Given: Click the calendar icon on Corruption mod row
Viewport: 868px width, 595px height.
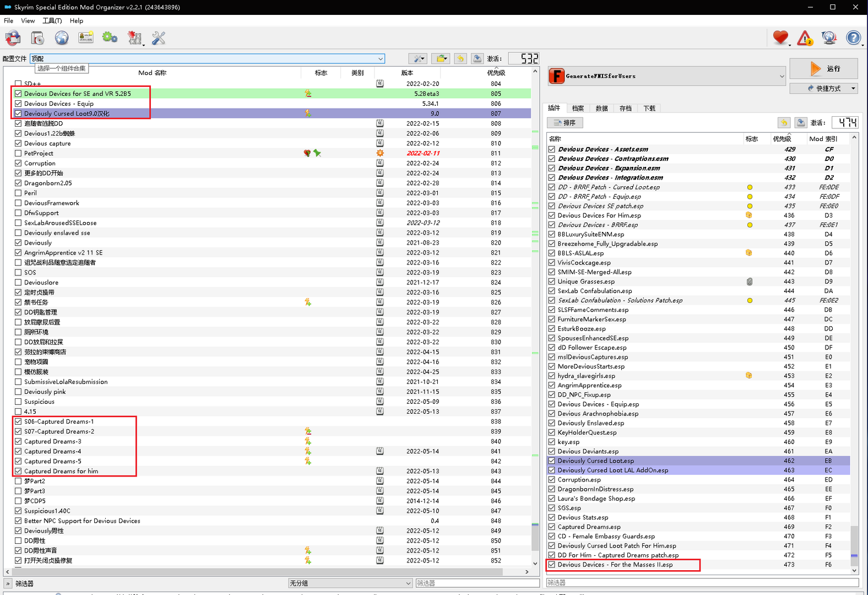Looking at the screenshot, I should (x=380, y=163).
